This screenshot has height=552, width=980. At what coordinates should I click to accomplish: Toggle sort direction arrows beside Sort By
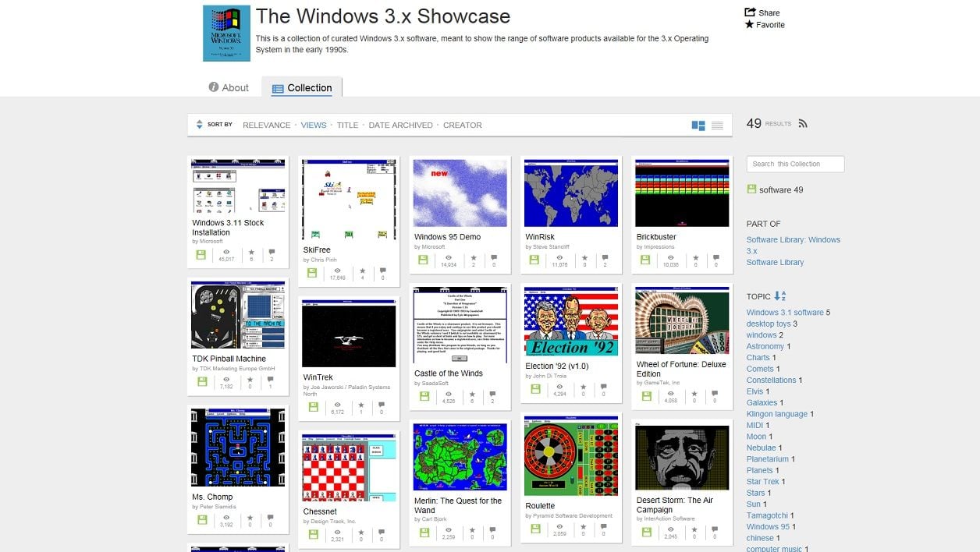tap(199, 125)
